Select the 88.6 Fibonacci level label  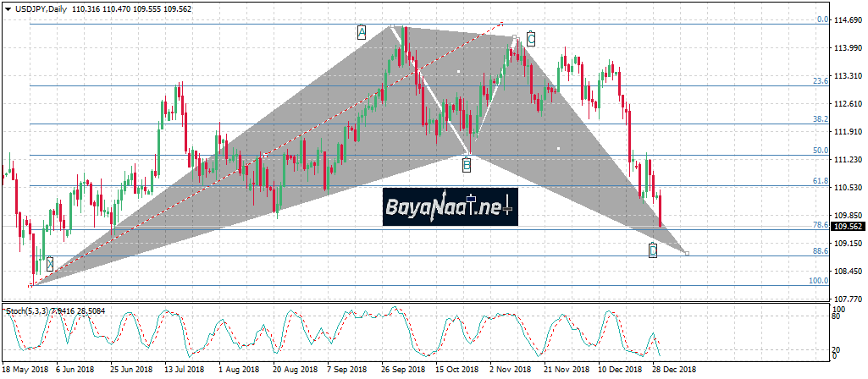[820, 251]
